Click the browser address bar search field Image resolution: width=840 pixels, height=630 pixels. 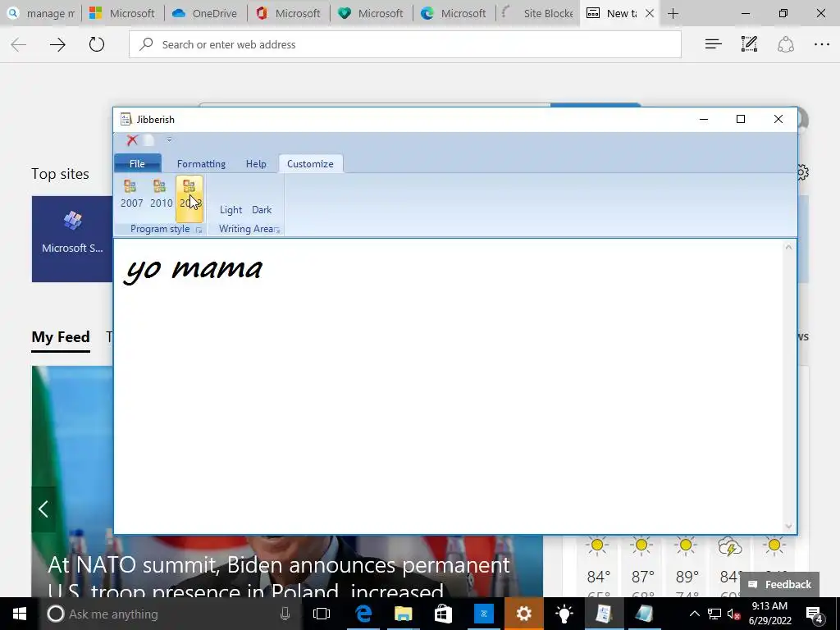pos(405,44)
